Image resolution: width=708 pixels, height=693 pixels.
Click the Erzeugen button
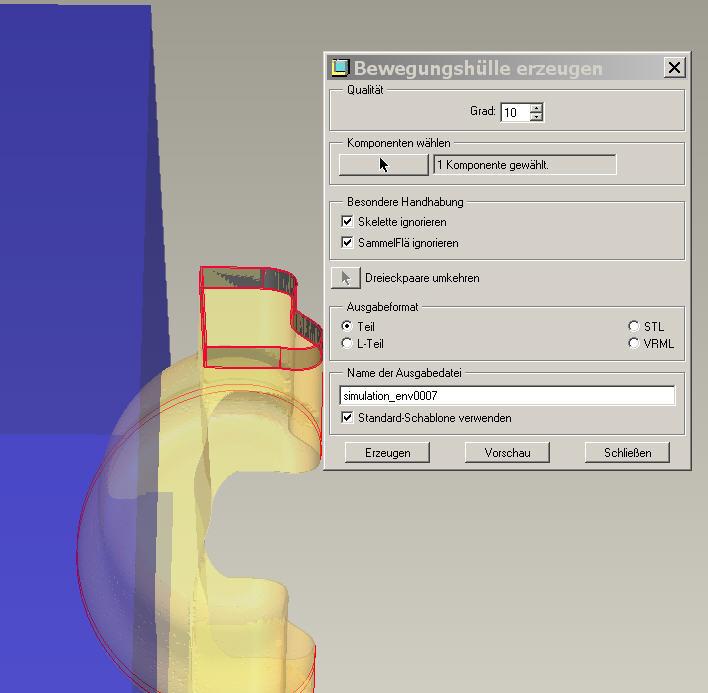tap(387, 452)
